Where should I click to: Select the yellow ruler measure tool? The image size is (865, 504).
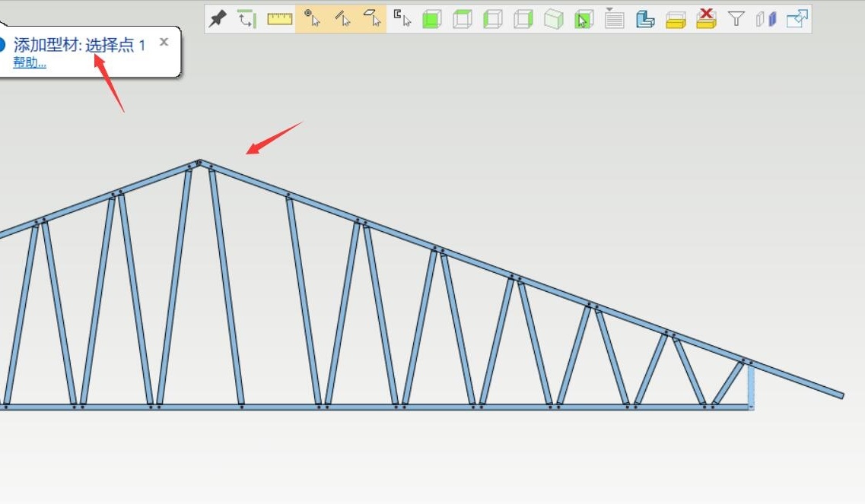(280, 19)
